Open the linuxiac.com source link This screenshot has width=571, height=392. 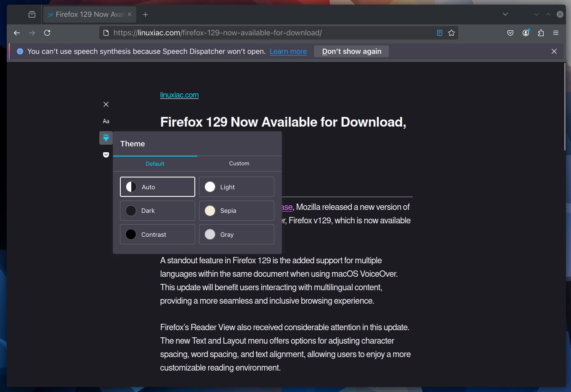click(179, 95)
